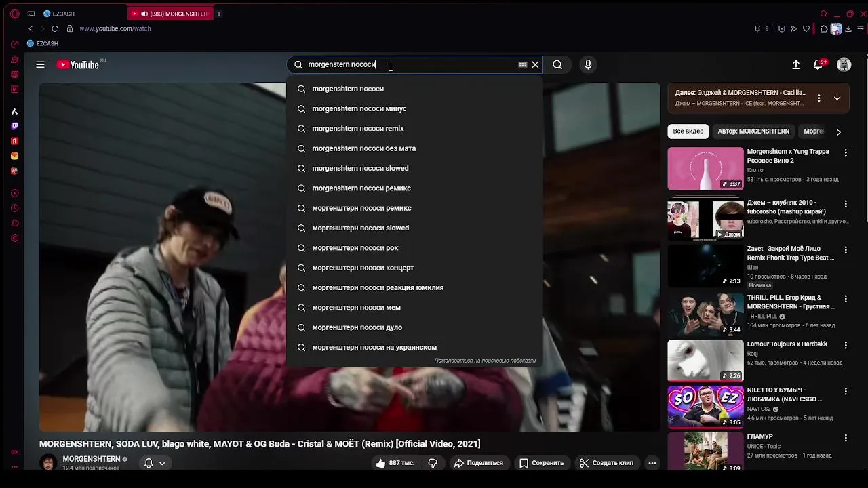Click the magnifier search button
Viewport: 868px width, 488px height.
pyautogui.click(x=557, y=64)
